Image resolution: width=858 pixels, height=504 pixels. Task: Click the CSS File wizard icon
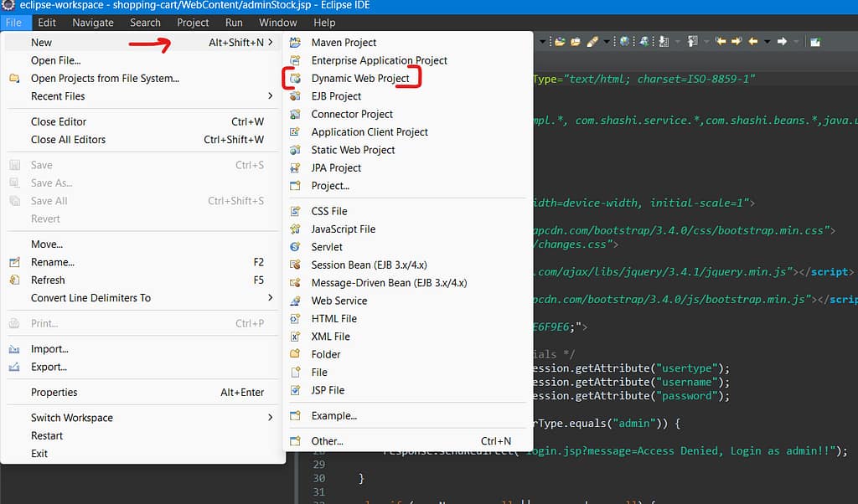click(295, 210)
